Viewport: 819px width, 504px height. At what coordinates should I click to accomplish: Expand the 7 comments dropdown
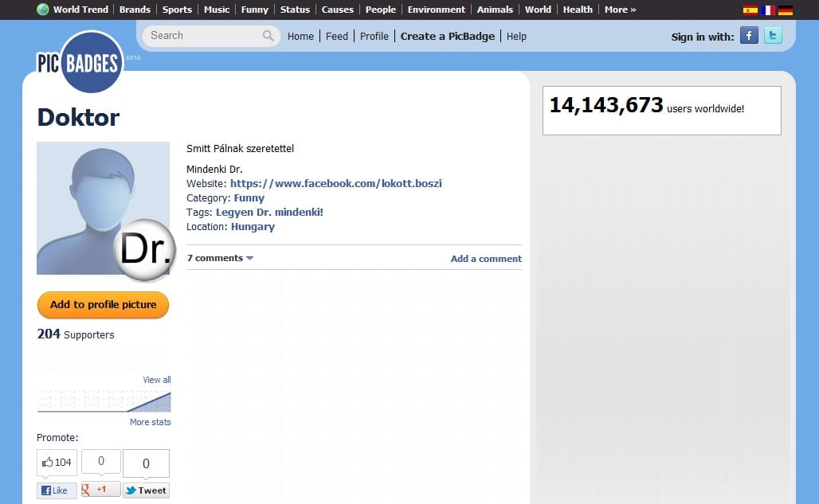coord(220,258)
